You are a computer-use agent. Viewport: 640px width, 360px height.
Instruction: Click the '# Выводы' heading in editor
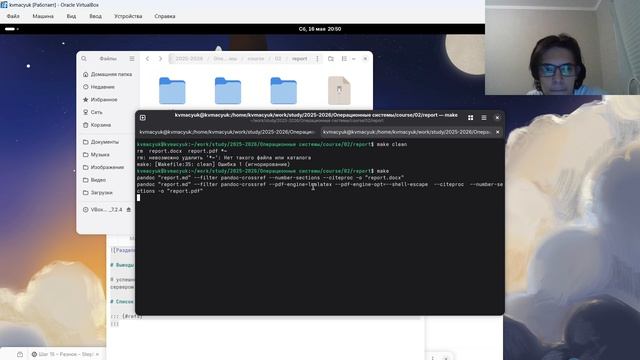pyautogui.click(x=122, y=265)
